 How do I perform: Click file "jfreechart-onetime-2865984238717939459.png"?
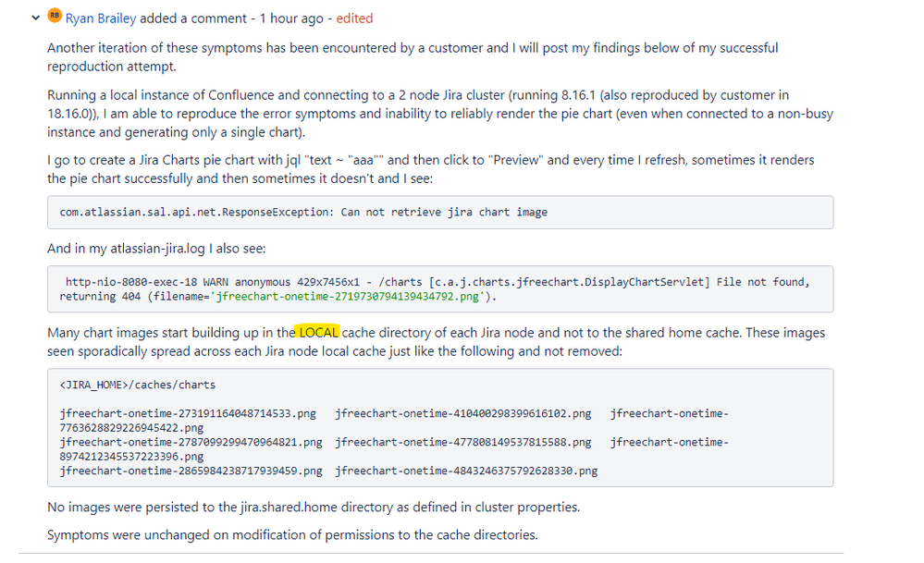[x=191, y=471]
